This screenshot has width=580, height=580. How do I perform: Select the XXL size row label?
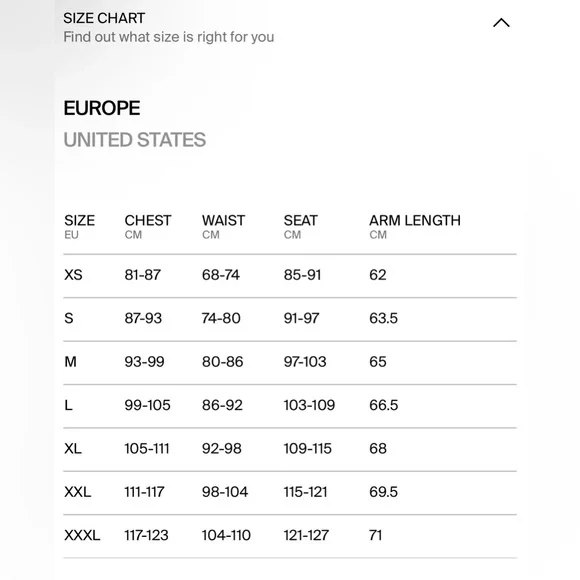[78, 492]
